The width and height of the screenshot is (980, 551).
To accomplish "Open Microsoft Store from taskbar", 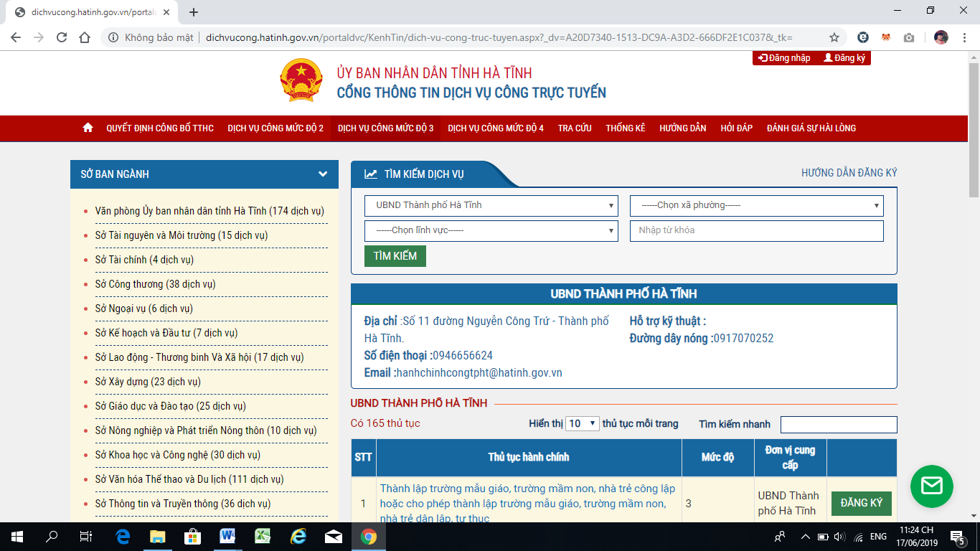I will (x=193, y=536).
